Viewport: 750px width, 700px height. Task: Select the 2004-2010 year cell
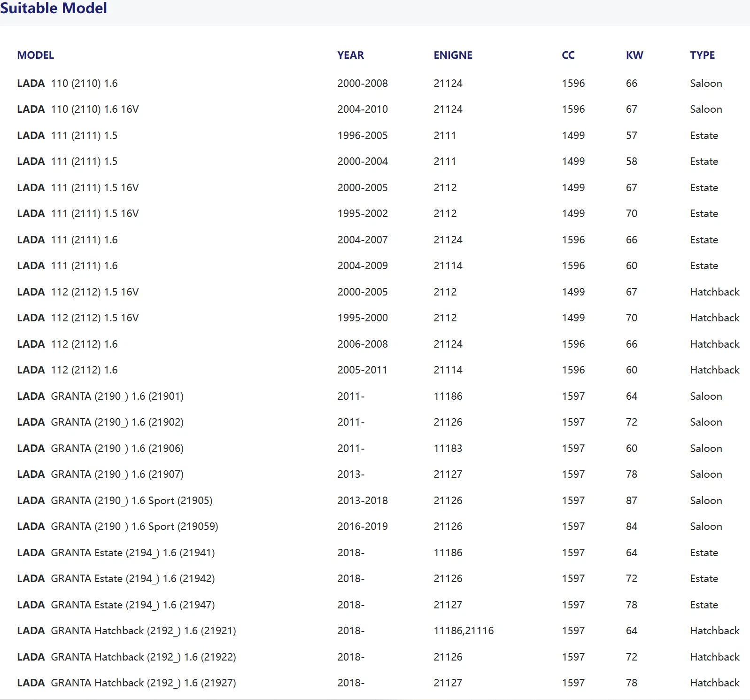[362, 109]
